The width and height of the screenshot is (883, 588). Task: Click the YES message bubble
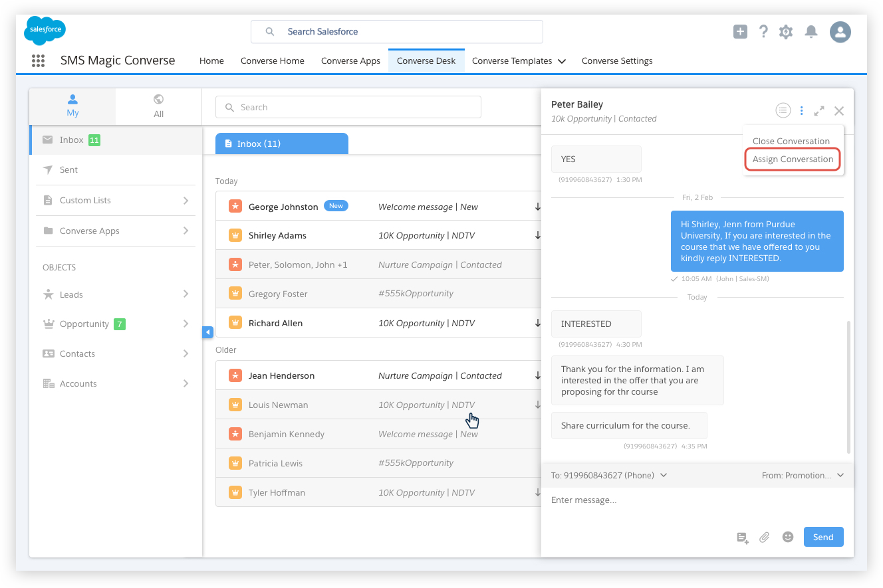pos(596,159)
